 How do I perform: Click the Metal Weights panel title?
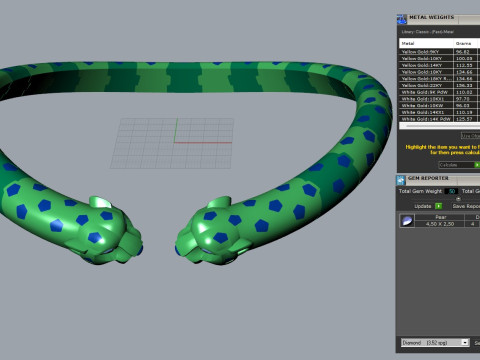coord(431,17)
